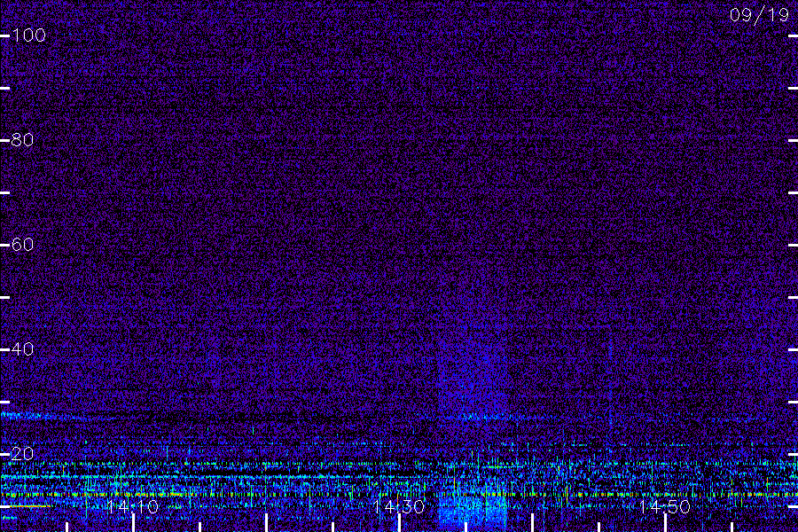Click the 14:30 time axis label

pyautogui.click(x=398, y=506)
